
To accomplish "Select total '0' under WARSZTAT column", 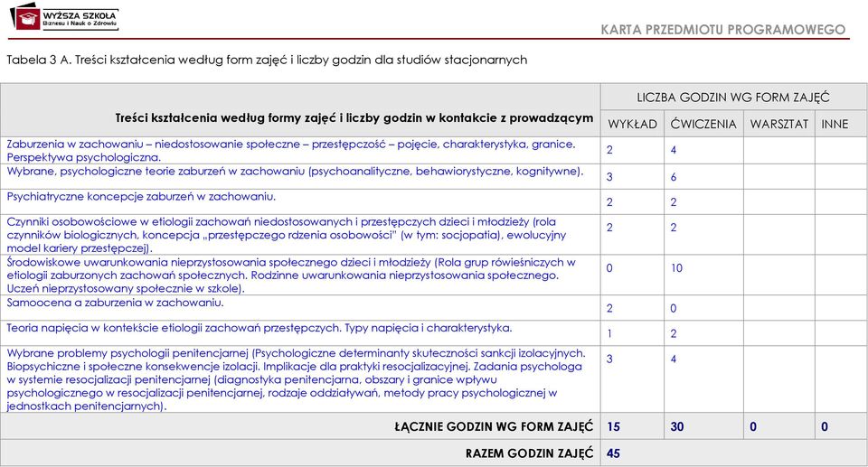I will click(x=753, y=426).
